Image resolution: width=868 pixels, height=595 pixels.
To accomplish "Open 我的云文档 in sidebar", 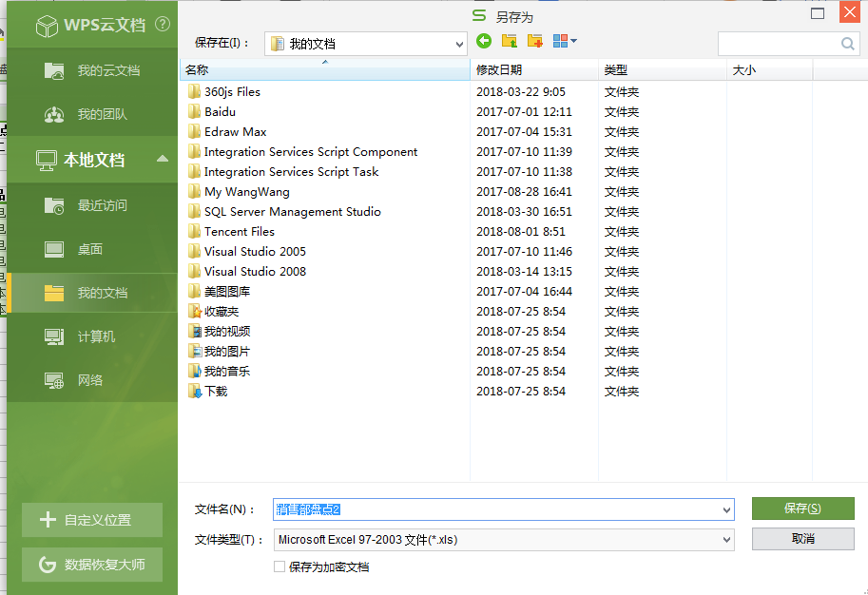I will 92,71.
